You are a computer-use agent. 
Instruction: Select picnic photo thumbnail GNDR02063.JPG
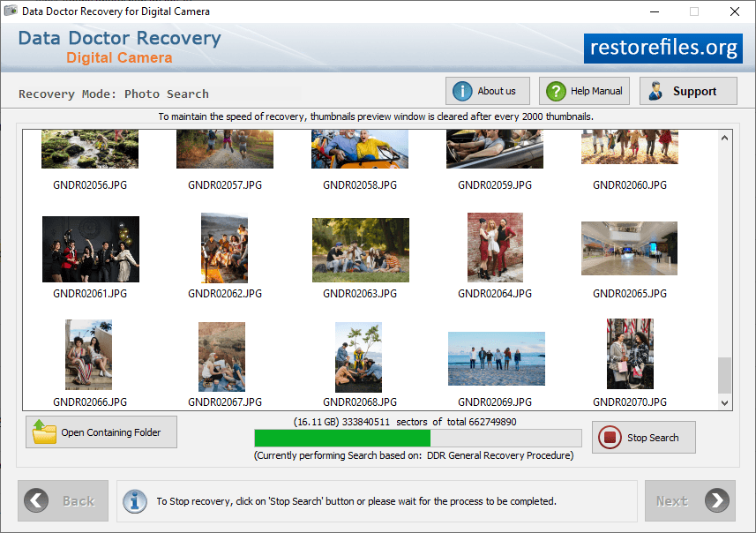point(361,250)
